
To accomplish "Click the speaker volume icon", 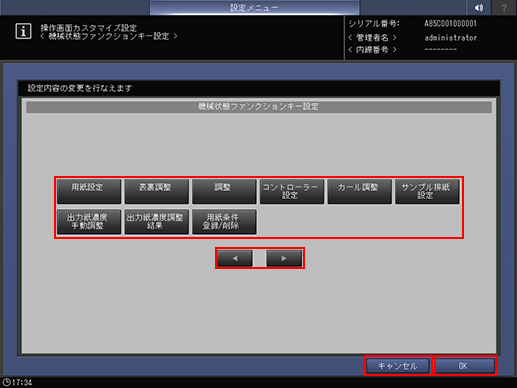I will tap(479, 7).
